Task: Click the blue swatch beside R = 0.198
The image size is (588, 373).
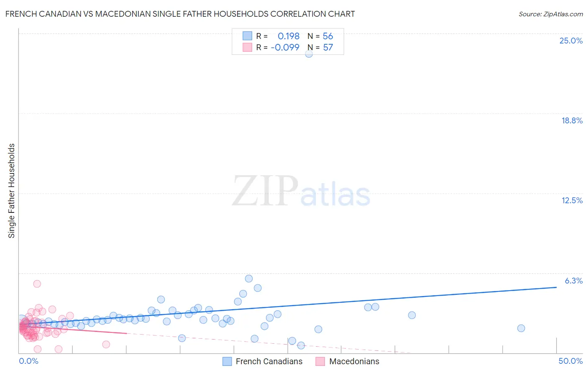Action: point(247,36)
